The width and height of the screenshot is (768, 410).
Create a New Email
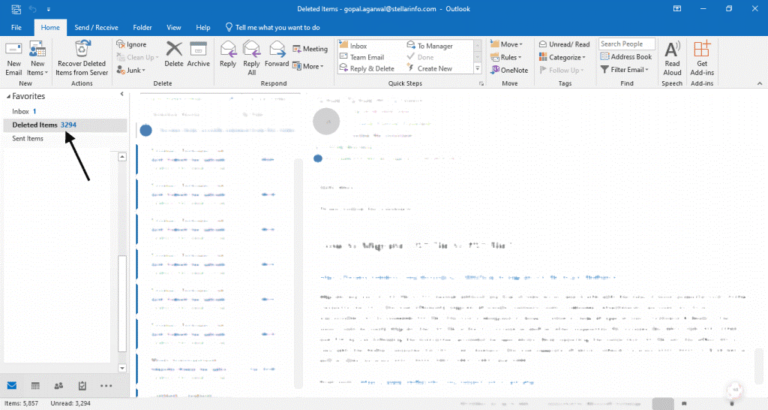point(13,58)
